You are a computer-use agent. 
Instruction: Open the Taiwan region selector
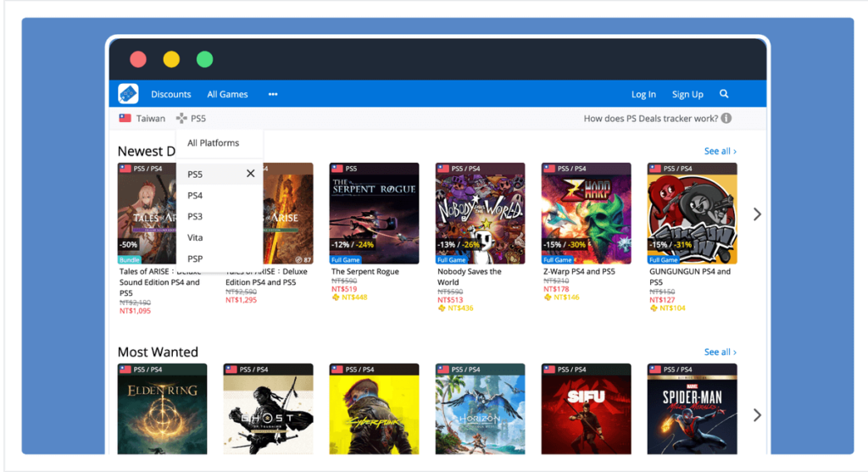[x=142, y=118]
